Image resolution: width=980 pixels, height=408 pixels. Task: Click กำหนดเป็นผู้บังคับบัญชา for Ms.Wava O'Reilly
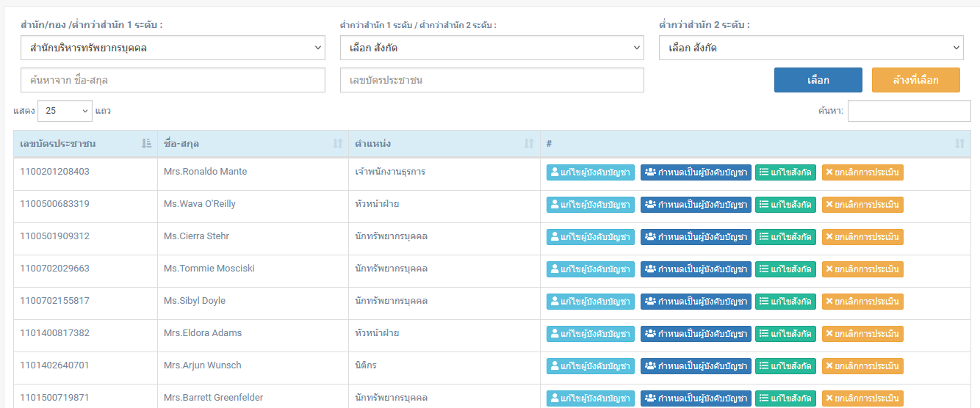tap(696, 205)
